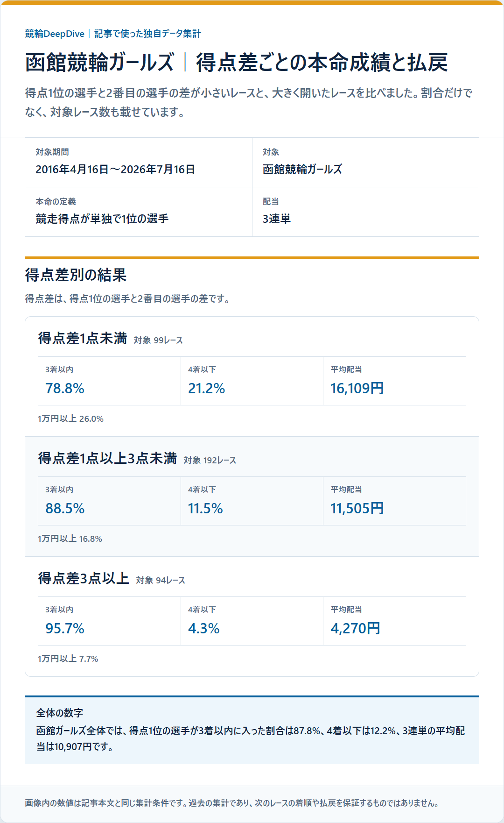
Task: Click the main title "得点差ごとの本命成績と払戻"
Action: tap(322, 63)
